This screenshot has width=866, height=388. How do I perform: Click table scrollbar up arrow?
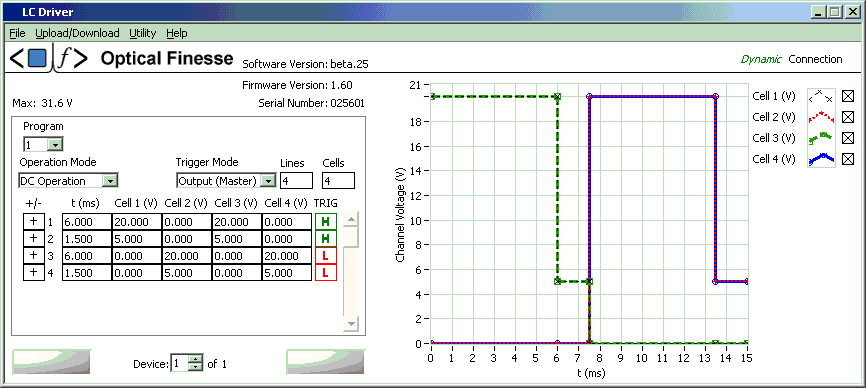click(x=351, y=220)
